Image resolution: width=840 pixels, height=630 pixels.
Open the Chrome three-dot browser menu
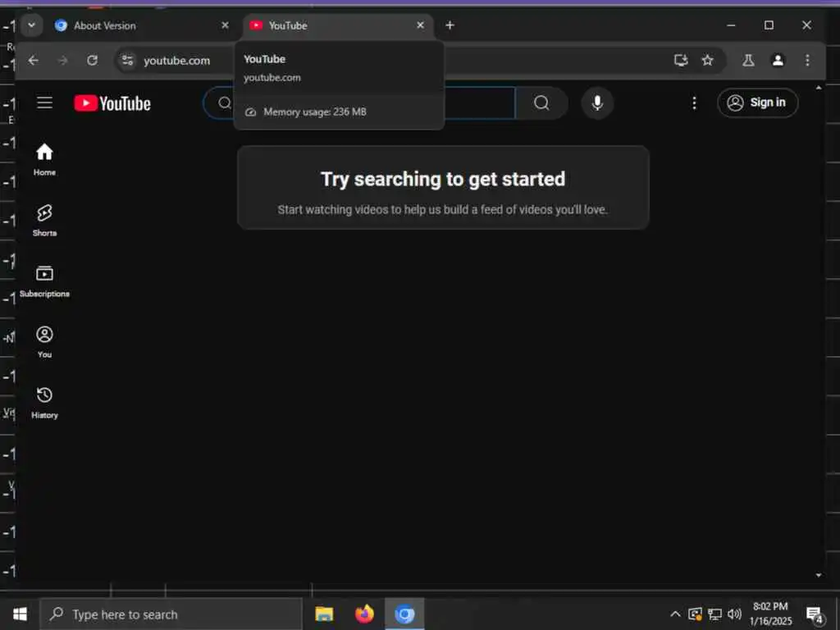pos(807,60)
